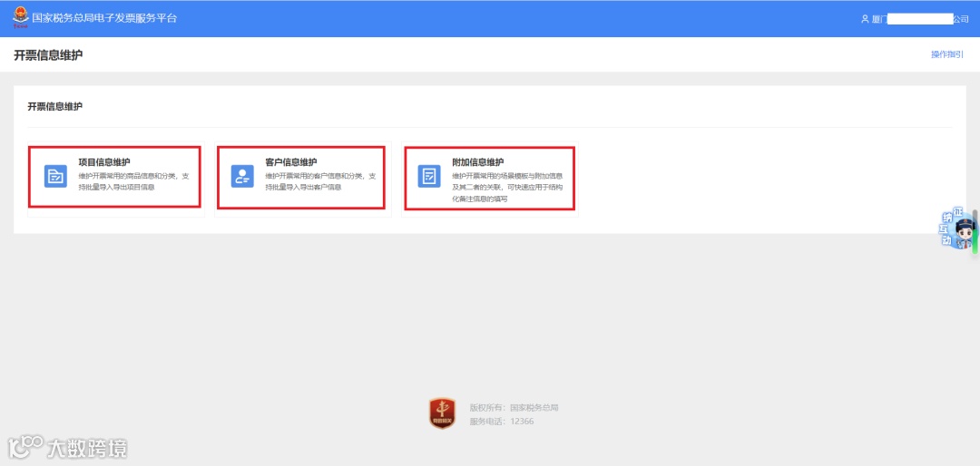Open the 客户信息维护 person icon
This screenshot has height=466, width=980.
[x=242, y=176]
